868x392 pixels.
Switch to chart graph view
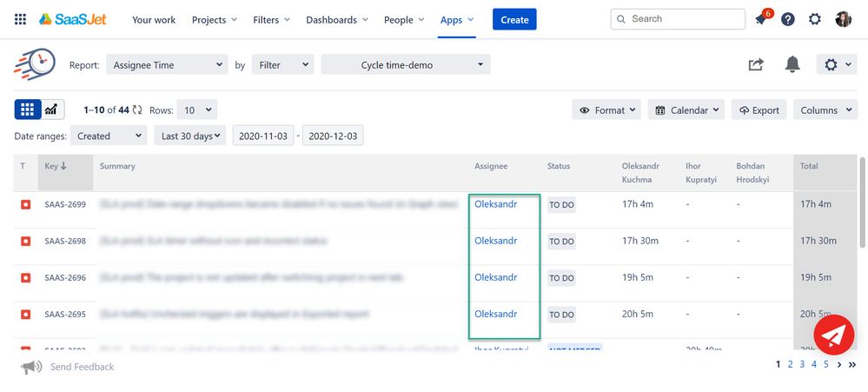coord(51,110)
